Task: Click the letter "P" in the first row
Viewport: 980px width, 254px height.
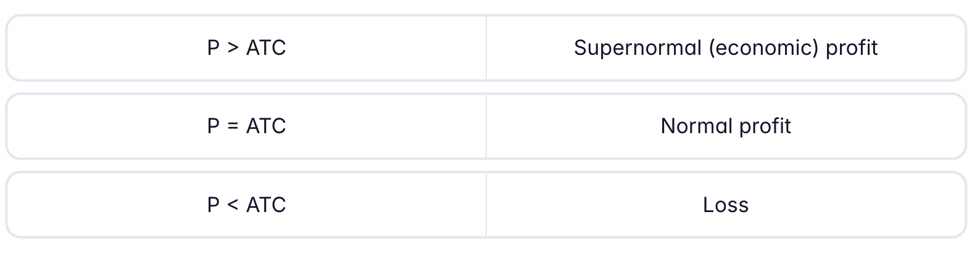Action: (x=213, y=48)
